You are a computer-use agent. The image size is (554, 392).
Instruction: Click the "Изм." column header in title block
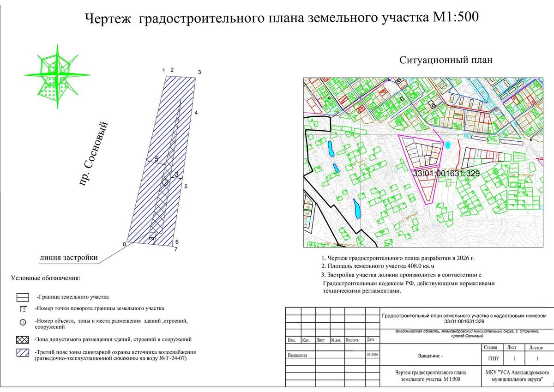pyautogui.click(x=292, y=340)
